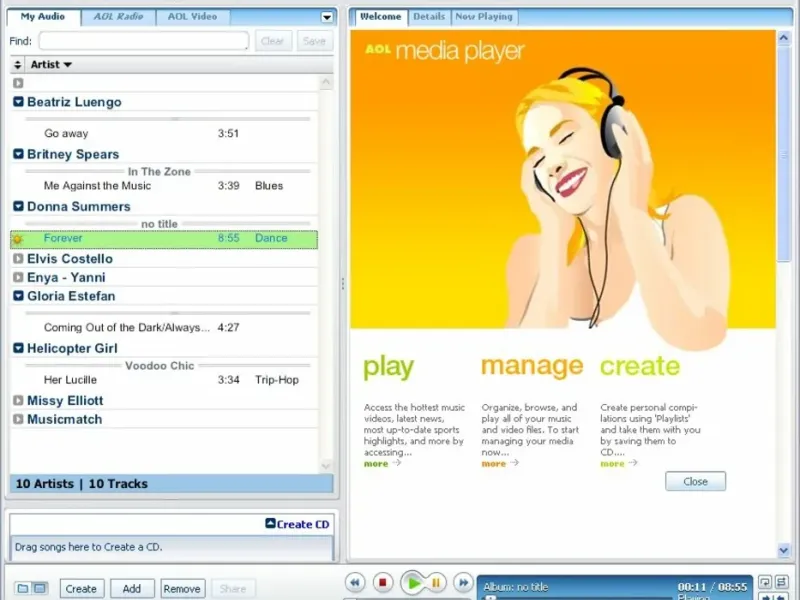The height and width of the screenshot is (600, 800).
Task: Expand the unnamed first artist group
Action: 18,83
